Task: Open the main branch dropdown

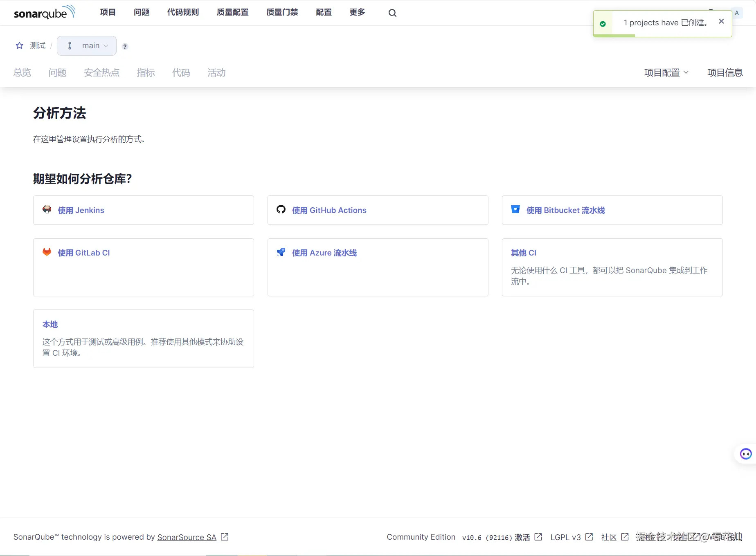Action: 87,46
